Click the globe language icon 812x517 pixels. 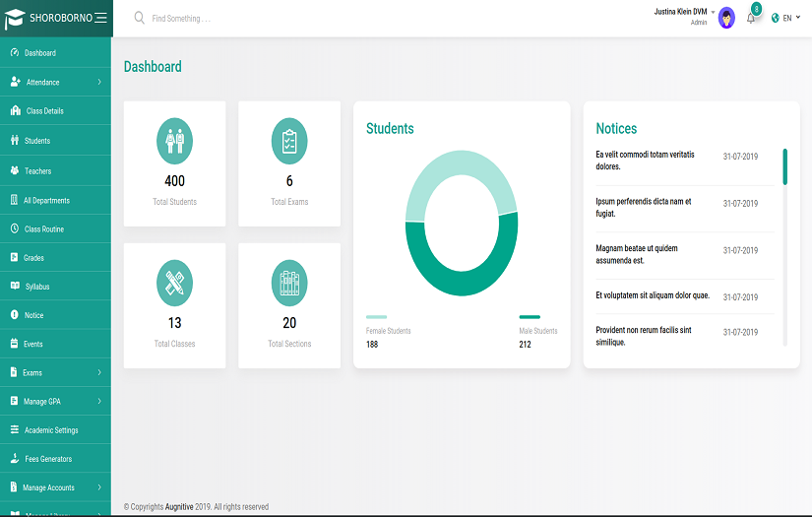(776, 18)
